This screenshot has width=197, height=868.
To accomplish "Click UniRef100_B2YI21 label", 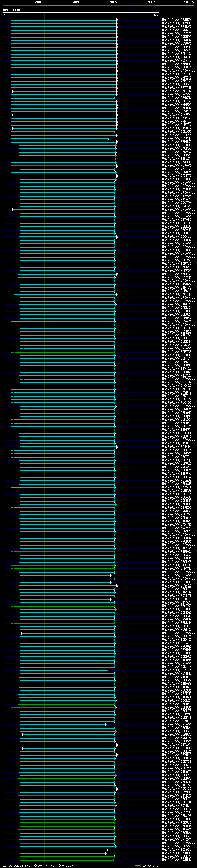I will pos(177,369).
